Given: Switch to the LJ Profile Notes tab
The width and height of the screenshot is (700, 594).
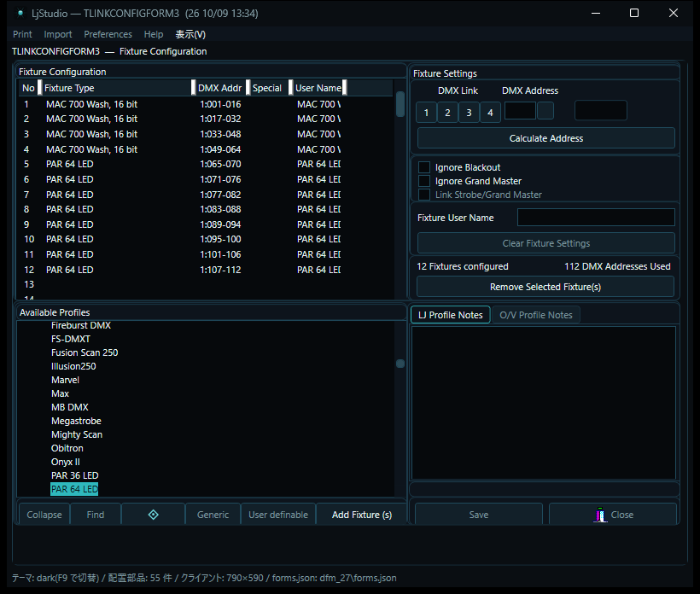Looking at the screenshot, I should 451,315.
